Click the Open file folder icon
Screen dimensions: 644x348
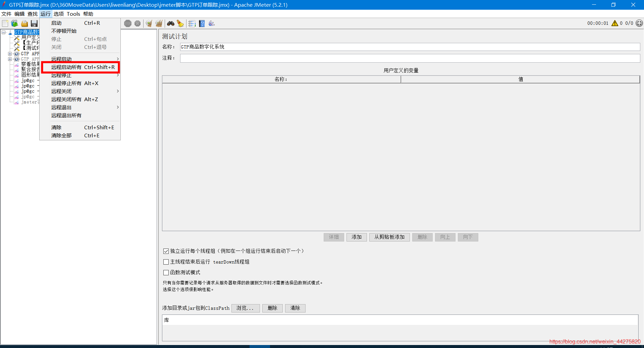pyautogui.click(x=24, y=23)
